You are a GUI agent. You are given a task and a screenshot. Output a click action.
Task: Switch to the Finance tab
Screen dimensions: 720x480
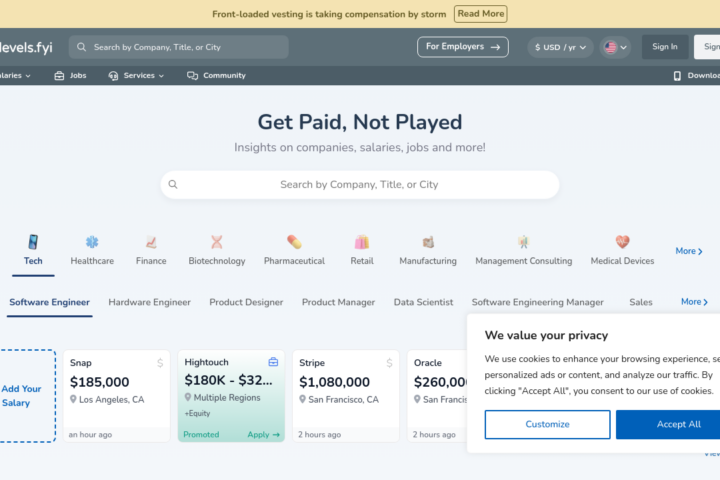(x=151, y=251)
